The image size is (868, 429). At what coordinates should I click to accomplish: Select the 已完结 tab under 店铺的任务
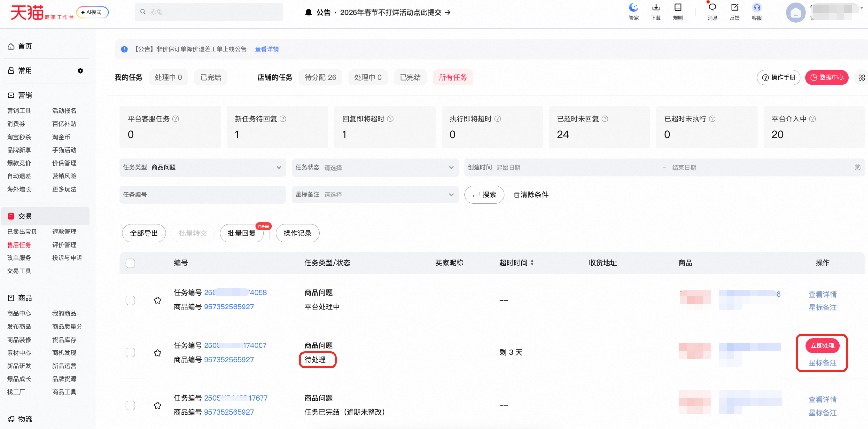pos(410,78)
